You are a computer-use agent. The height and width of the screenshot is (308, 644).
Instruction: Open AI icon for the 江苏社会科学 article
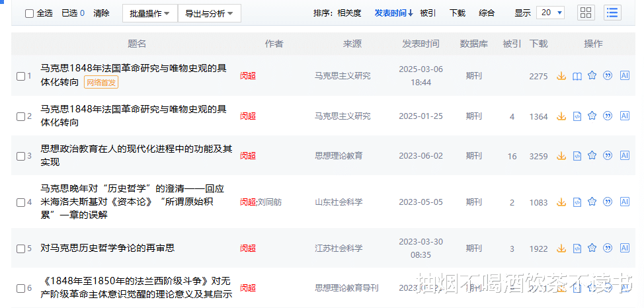coord(625,248)
